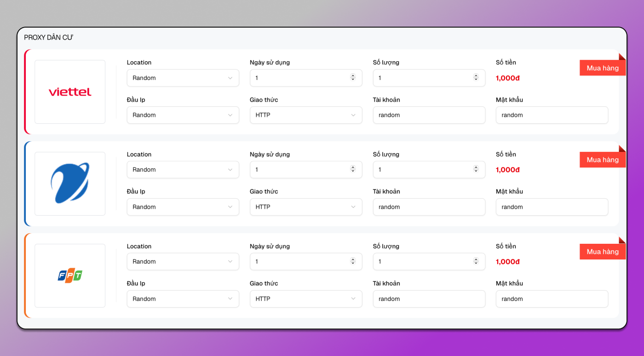Viewport: 644px width, 356px height.
Task: Focus Mật khẩu field in VNPT row
Action: pos(552,207)
